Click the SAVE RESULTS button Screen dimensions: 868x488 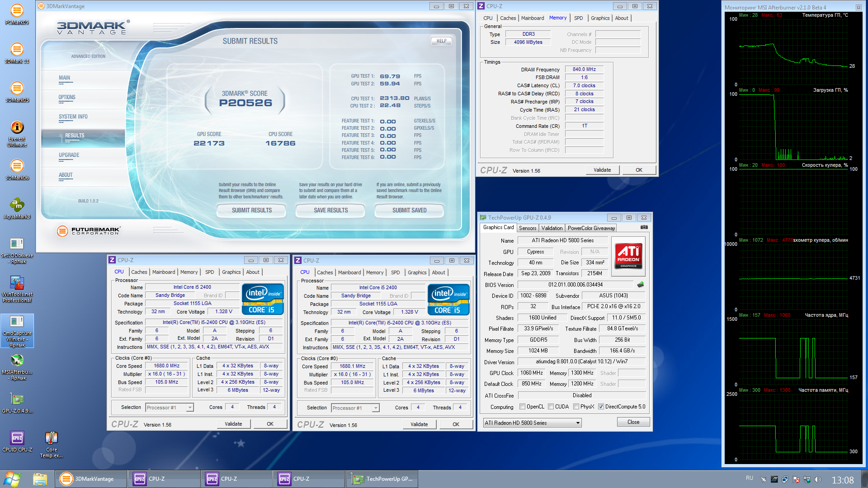click(330, 211)
